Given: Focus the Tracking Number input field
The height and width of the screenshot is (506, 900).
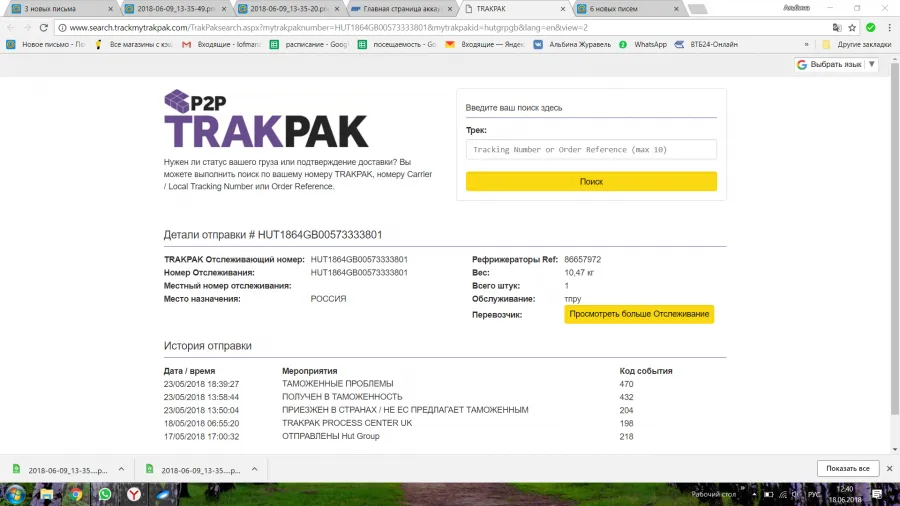Looking at the screenshot, I should click(591, 149).
